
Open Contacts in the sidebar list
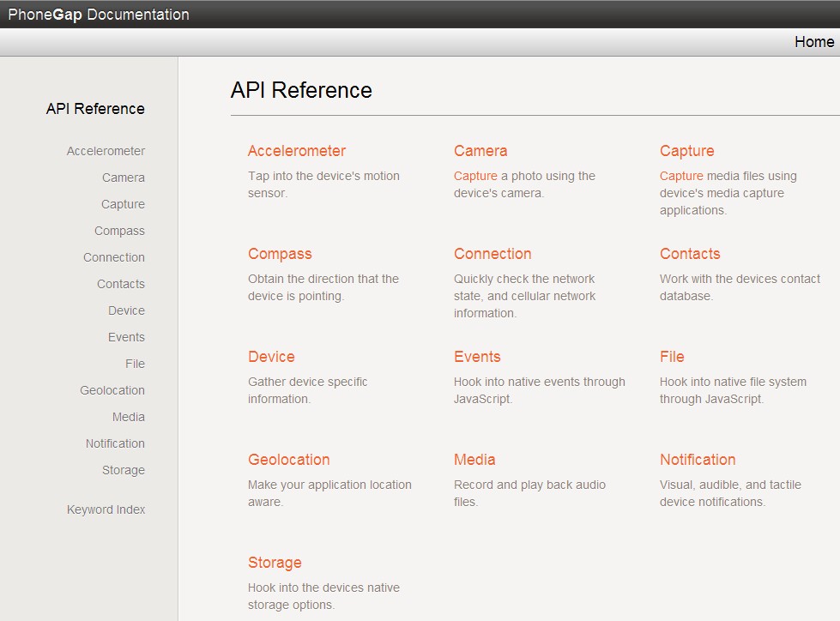pyautogui.click(x=120, y=284)
